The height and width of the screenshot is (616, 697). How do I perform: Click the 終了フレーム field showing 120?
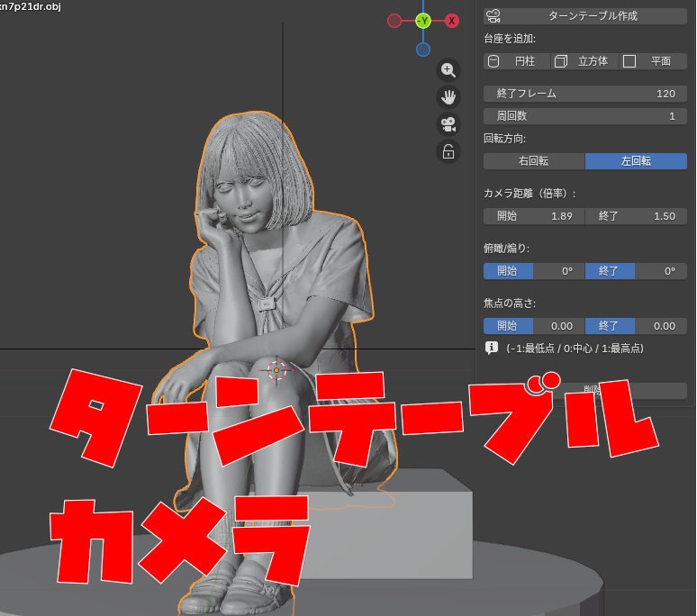pyautogui.click(x=585, y=94)
